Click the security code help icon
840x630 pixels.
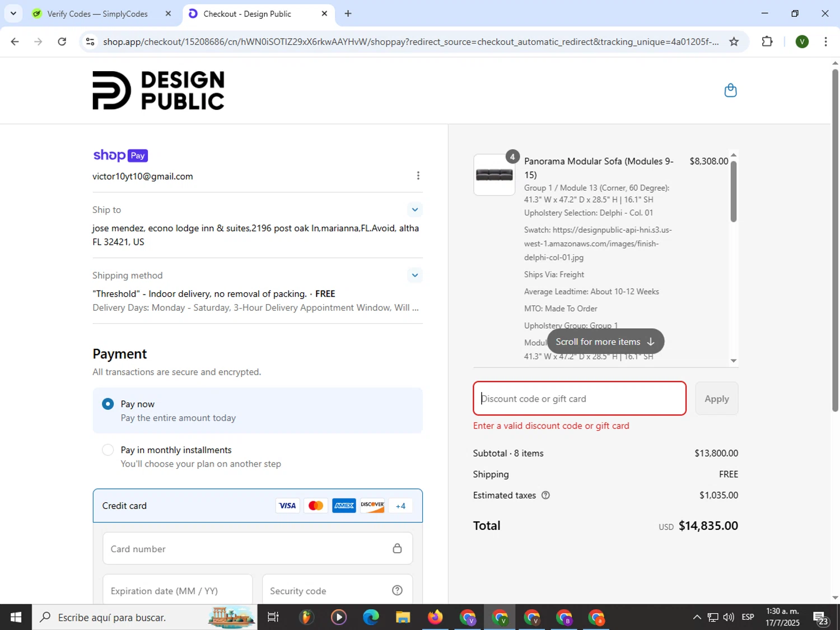coord(397,590)
